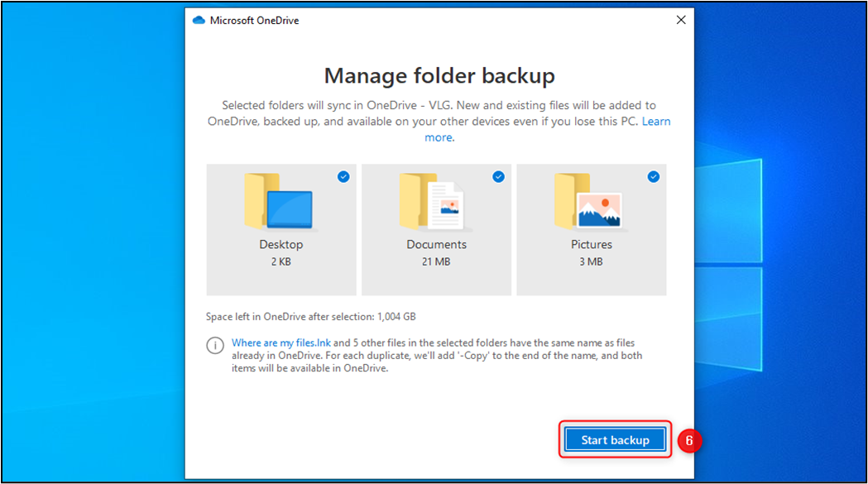Select the Desktop 2 KB label
Viewport: 868px width, 484px height.
click(281, 252)
